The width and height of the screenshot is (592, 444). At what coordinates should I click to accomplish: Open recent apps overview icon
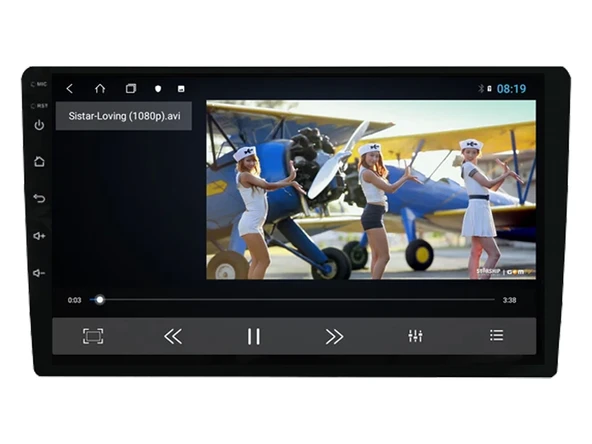131,88
